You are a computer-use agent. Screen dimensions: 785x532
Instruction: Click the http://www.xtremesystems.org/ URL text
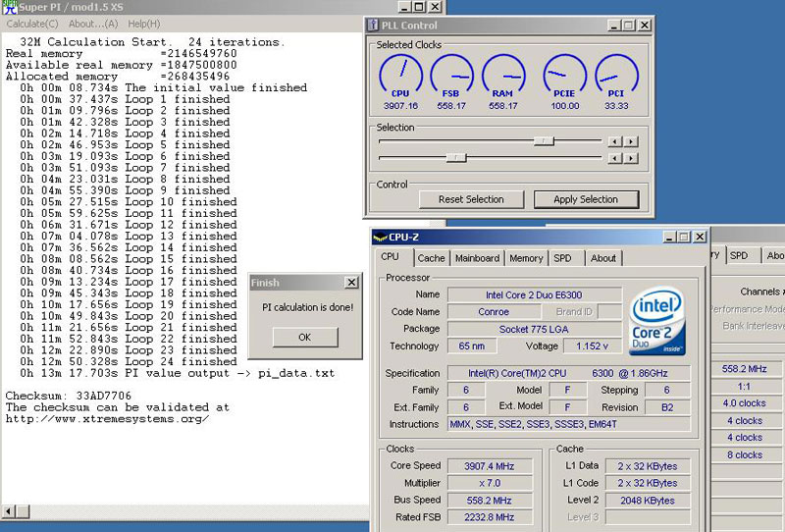click(108, 419)
